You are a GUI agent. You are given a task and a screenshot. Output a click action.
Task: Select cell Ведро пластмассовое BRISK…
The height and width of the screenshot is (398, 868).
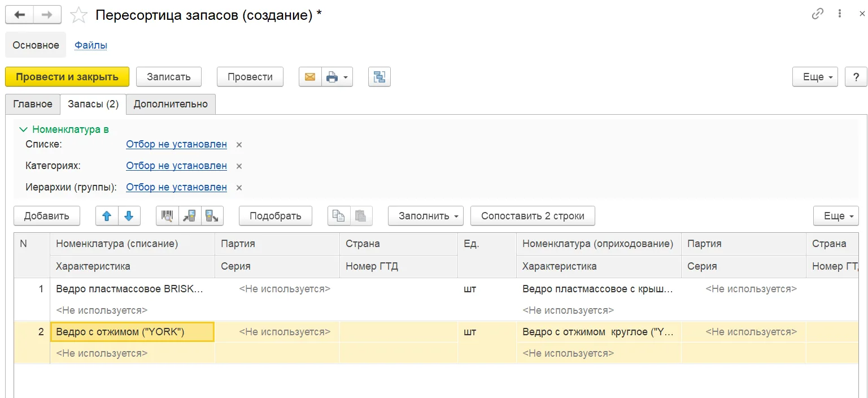[133, 289]
